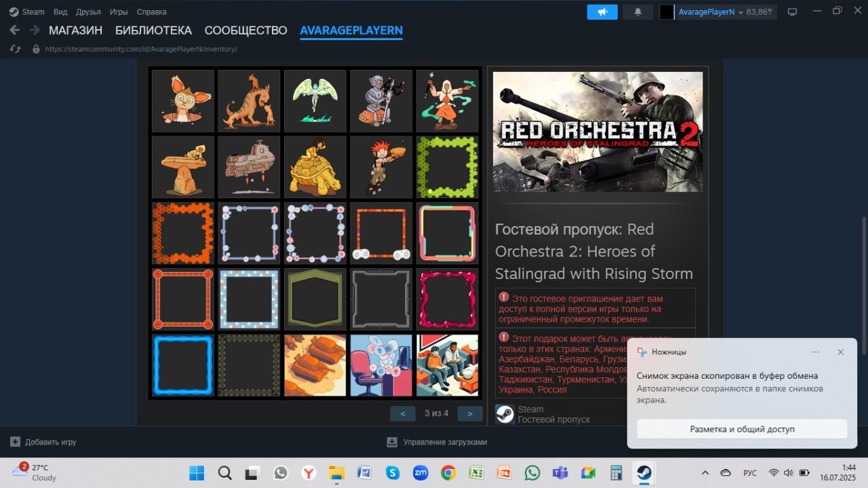Select the olive hexagonal avatar frame
Screen dimensions: 868x488
point(315,299)
